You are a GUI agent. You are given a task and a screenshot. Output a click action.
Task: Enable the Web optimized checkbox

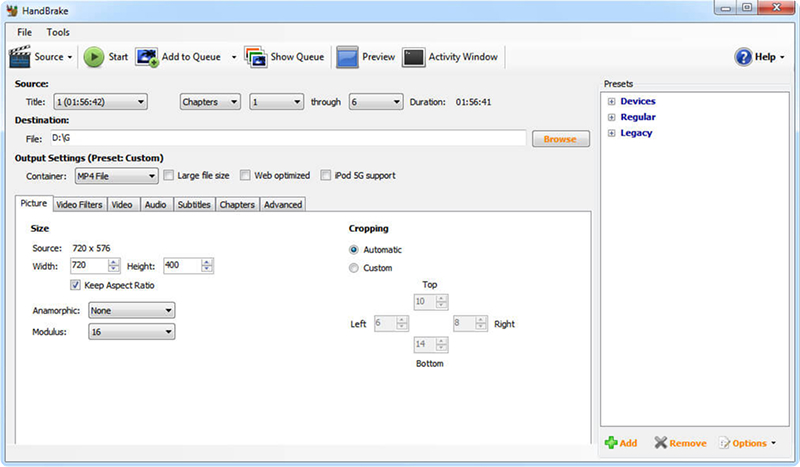[x=245, y=176]
